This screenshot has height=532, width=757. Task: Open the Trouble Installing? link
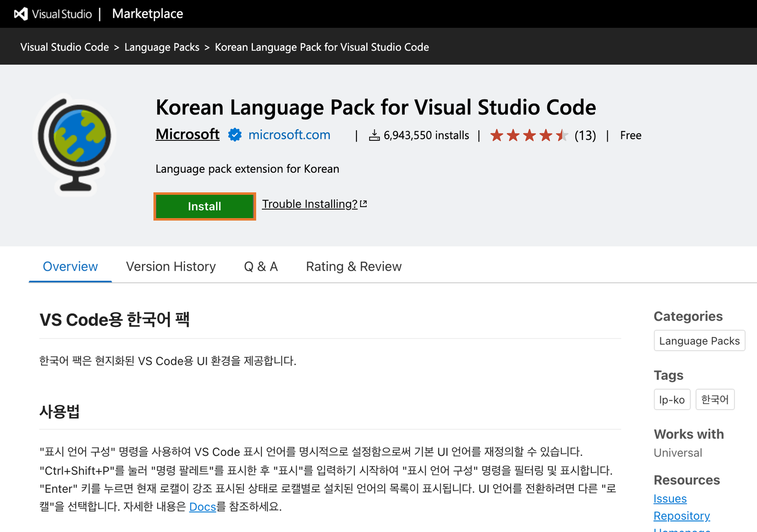(x=310, y=204)
